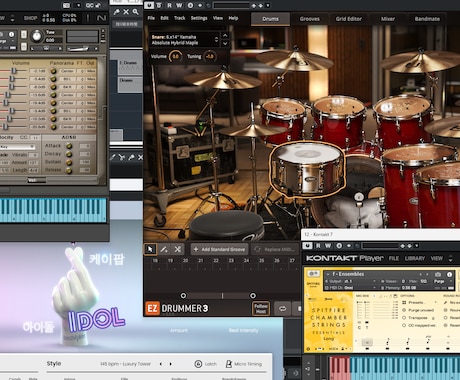Click the drum throne in EZdrummer

click(227, 225)
